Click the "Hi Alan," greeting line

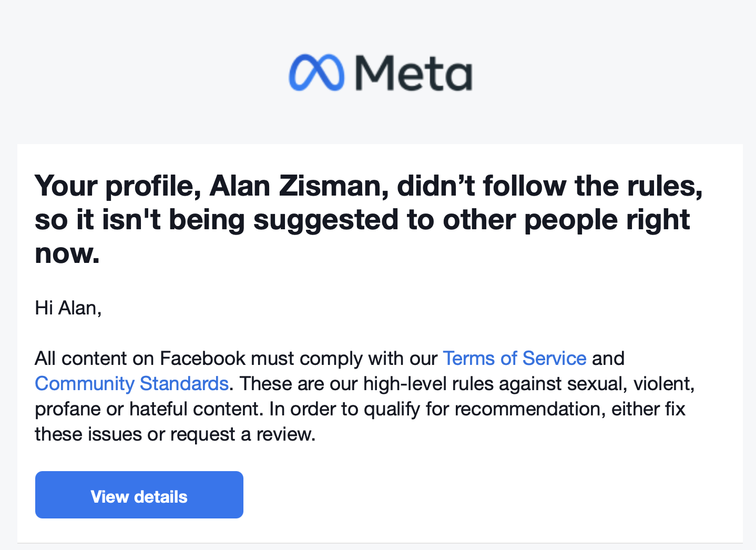tap(68, 308)
